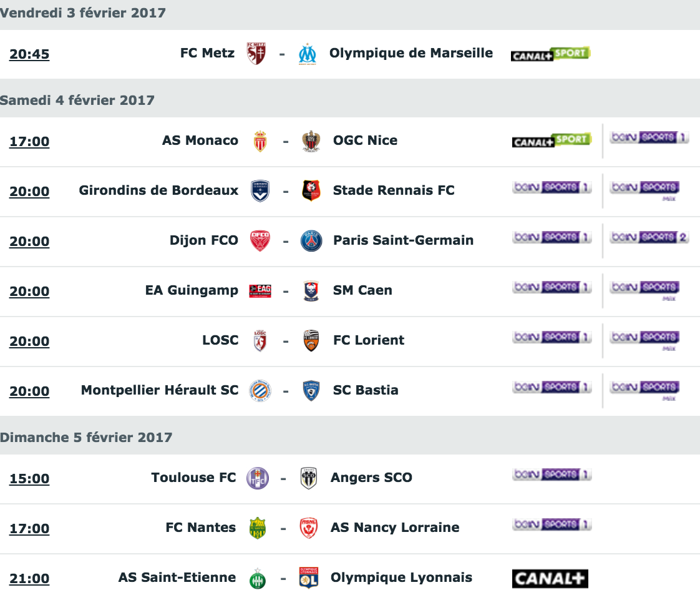The image size is (700, 595).
Task: Click the beIN Sports Mix logo for LOSC match
Action: coord(644,341)
